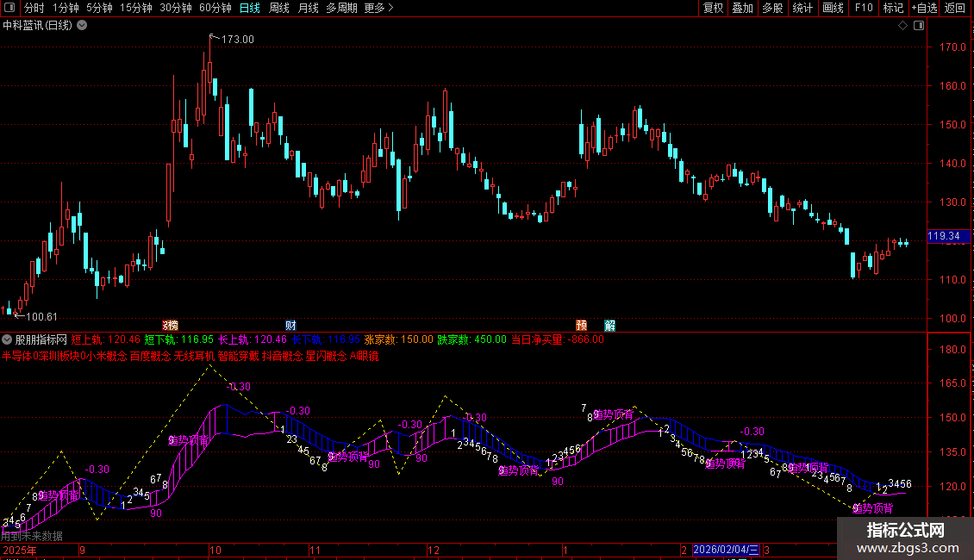Screen dimensions: 974x560
Task: Open the 股朋指标网 indicator dropdown arrow
Action: click(x=7, y=339)
